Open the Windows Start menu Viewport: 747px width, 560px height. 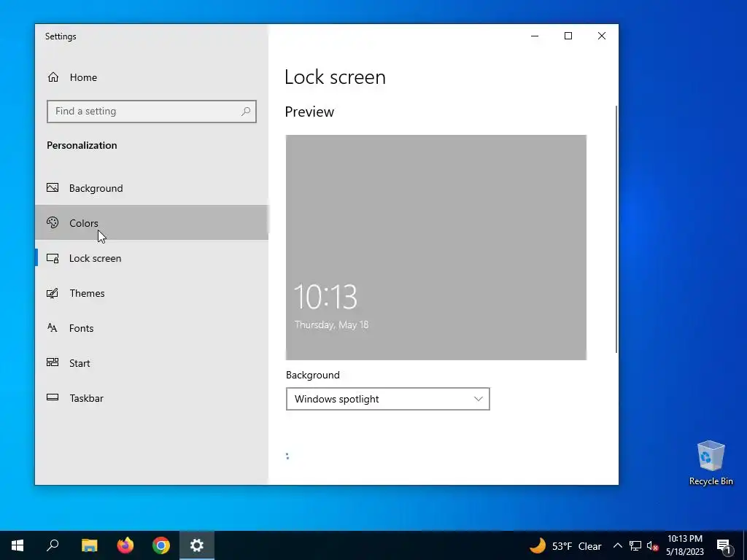pos(18,545)
